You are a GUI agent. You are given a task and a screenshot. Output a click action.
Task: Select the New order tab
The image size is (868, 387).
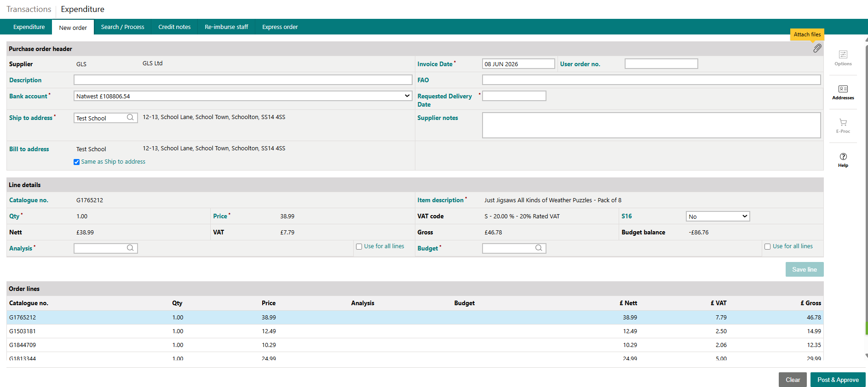point(73,28)
